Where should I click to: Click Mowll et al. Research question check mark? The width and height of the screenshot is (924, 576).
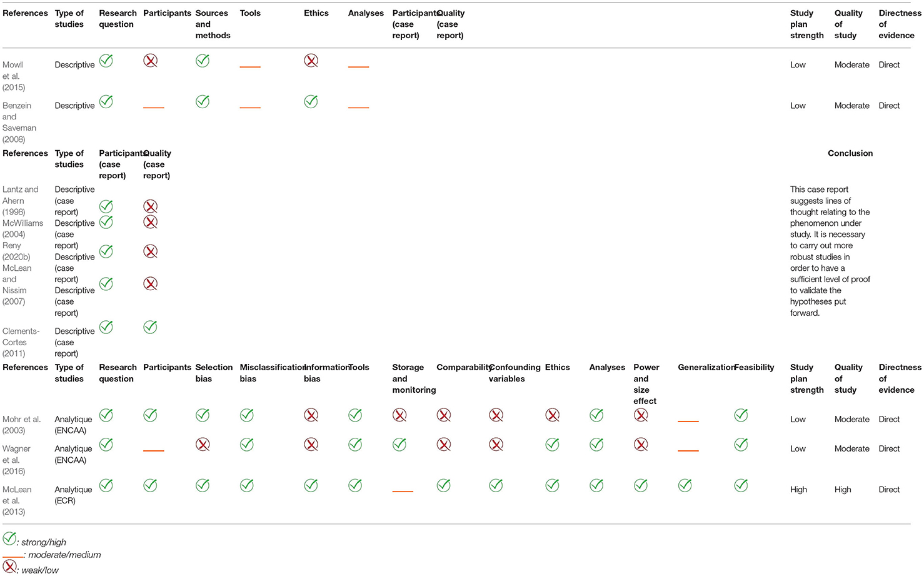(106, 61)
